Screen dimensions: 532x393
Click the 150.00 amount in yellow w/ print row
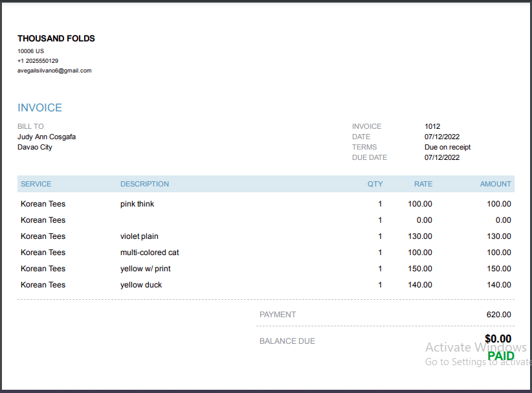(x=499, y=269)
